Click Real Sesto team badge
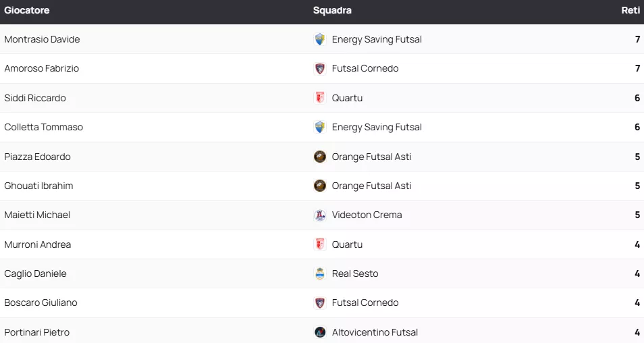This screenshot has height=343, width=644. click(320, 273)
